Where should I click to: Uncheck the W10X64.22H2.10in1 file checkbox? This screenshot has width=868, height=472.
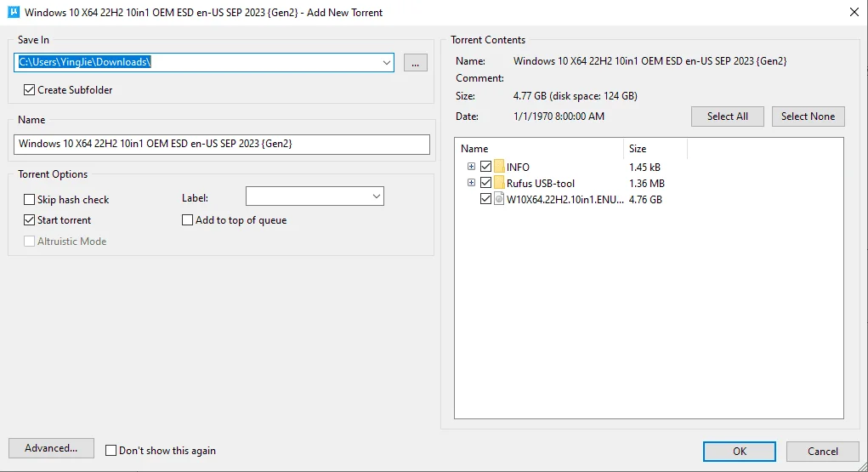coord(485,198)
